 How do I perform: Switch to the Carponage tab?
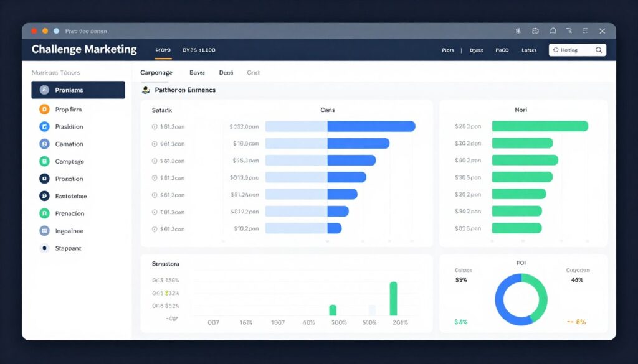click(x=156, y=73)
